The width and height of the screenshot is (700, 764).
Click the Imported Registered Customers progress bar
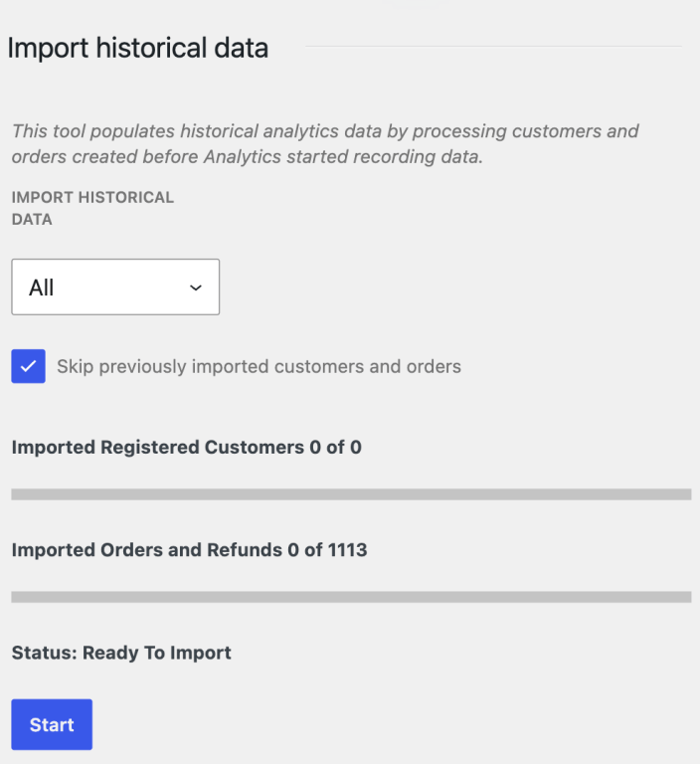tap(351, 494)
